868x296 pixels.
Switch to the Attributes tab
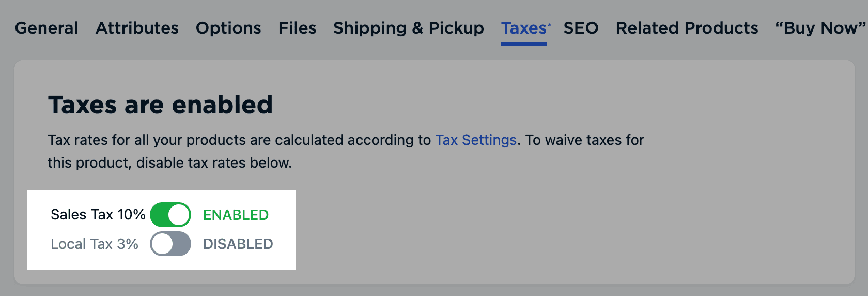137,28
